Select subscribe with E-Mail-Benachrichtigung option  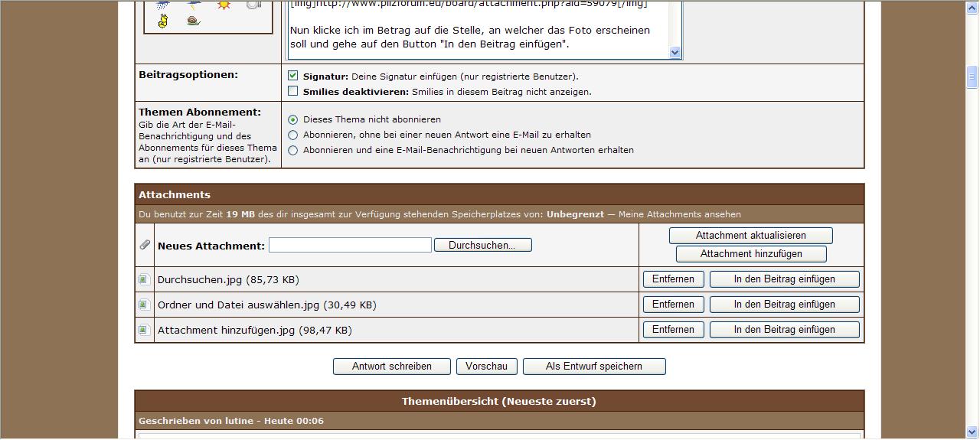tap(293, 151)
